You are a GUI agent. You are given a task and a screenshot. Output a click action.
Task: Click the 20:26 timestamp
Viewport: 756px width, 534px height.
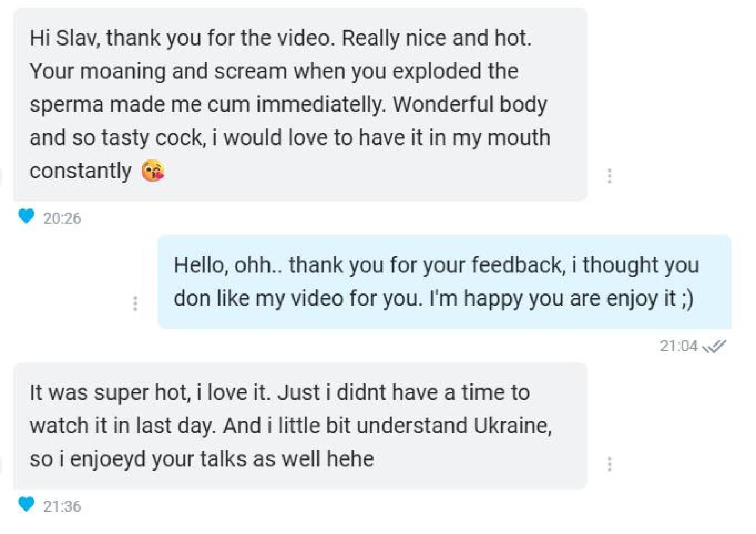tap(62, 218)
